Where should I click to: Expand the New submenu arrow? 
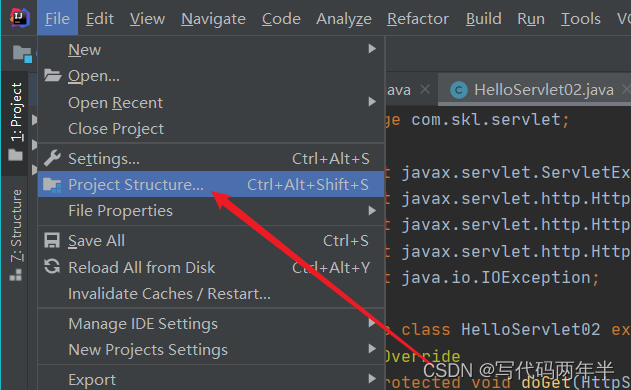point(372,49)
